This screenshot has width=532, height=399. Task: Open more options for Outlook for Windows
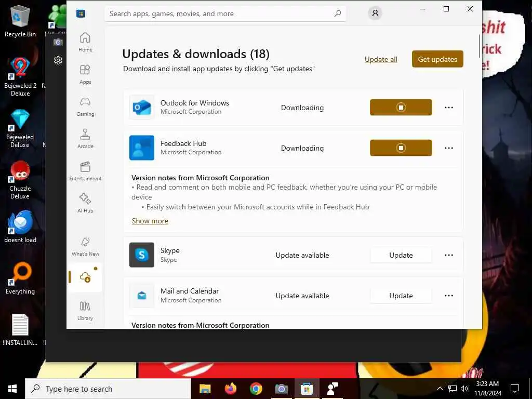[x=449, y=108]
